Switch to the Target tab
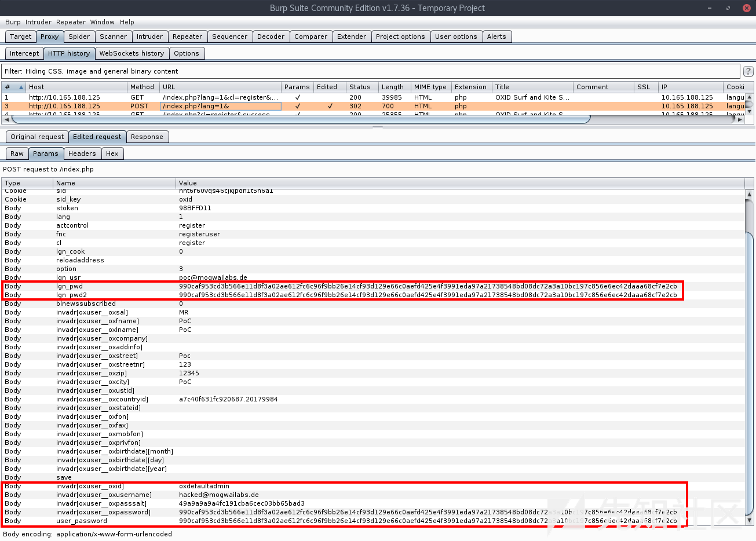 click(21, 36)
